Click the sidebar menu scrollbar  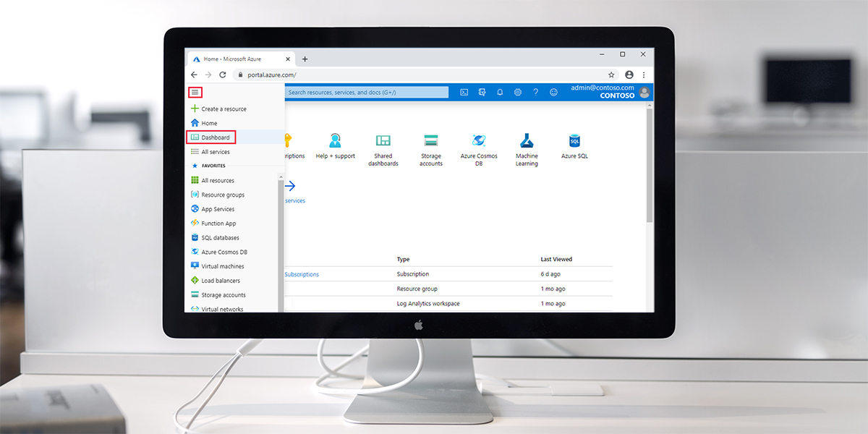click(281, 239)
